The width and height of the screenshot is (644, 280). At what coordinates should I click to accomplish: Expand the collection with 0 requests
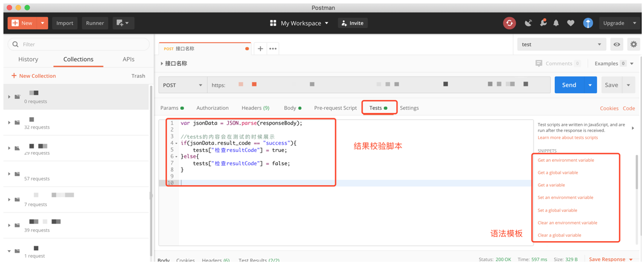pyautogui.click(x=9, y=97)
